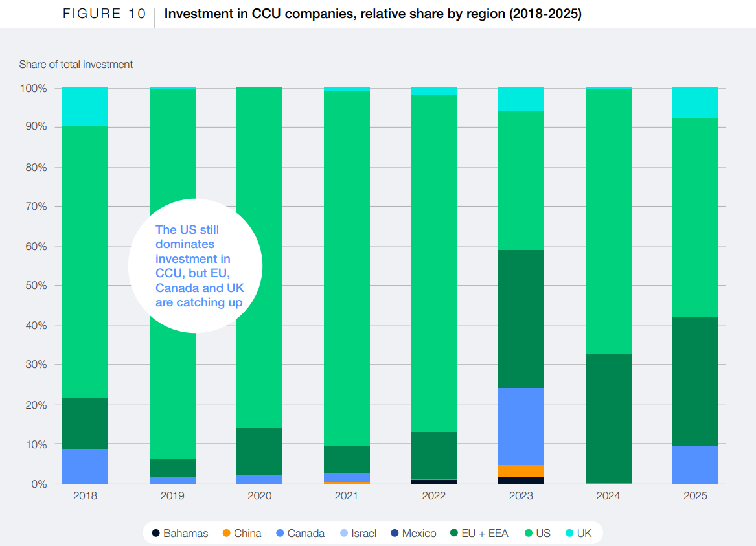
Task: Select the Bahamas legend color dot
Action: tap(155, 533)
